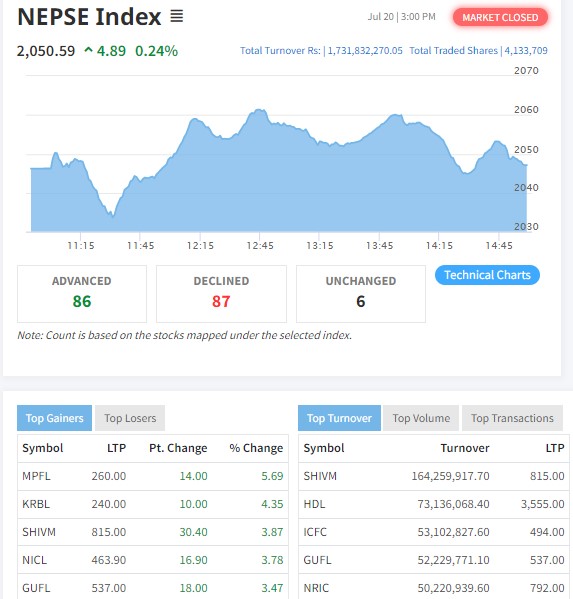This screenshot has width=573, height=599.
Task: Open the index list menu icon beside NEPSE Index
Action: pyautogui.click(x=176, y=16)
